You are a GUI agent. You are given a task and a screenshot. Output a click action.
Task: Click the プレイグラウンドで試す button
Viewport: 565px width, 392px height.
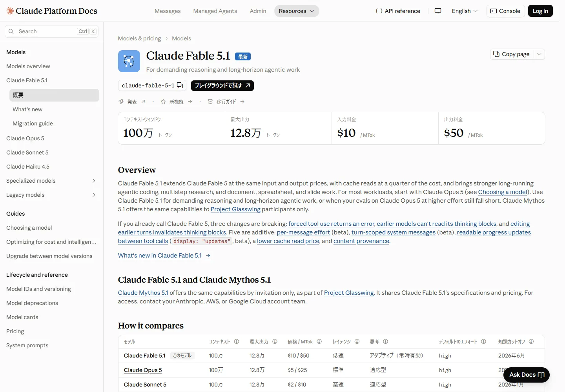(222, 85)
